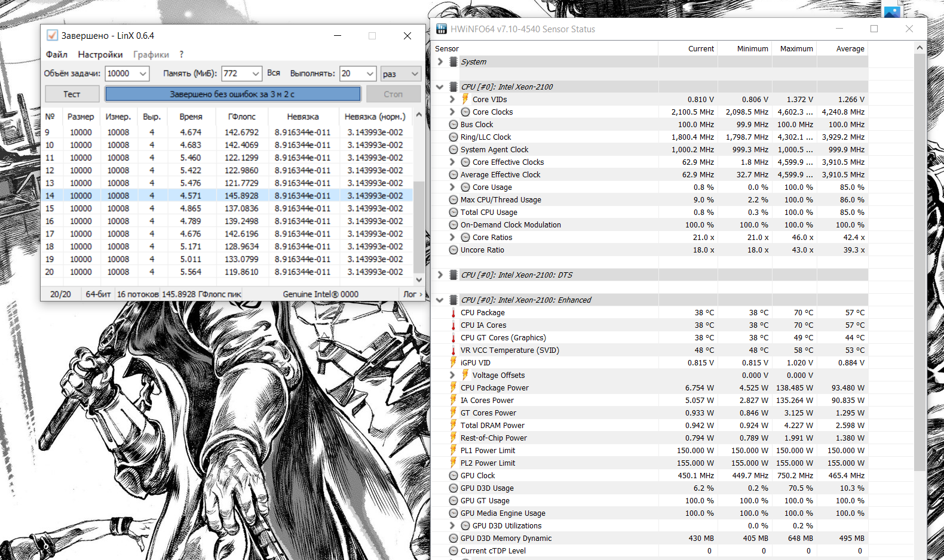Screen dimensions: 944x560
Task: Open the Объём задачи dropdown in LinX
Action: click(143, 73)
